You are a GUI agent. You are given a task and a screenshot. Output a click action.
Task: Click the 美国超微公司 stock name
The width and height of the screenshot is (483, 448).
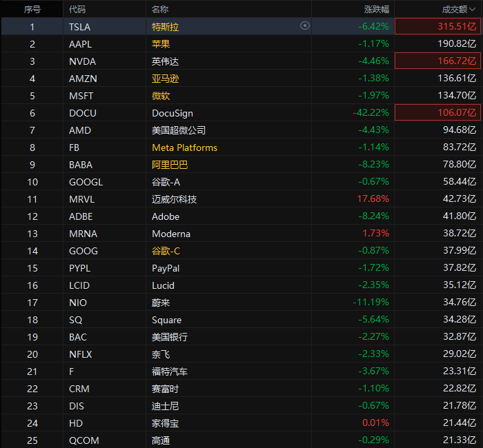pos(179,130)
